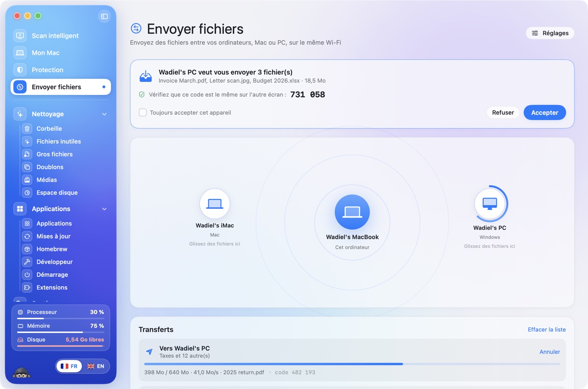Toggle the sidebar collapse icon
This screenshot has width=588, height=389.
tap(104, 16)
